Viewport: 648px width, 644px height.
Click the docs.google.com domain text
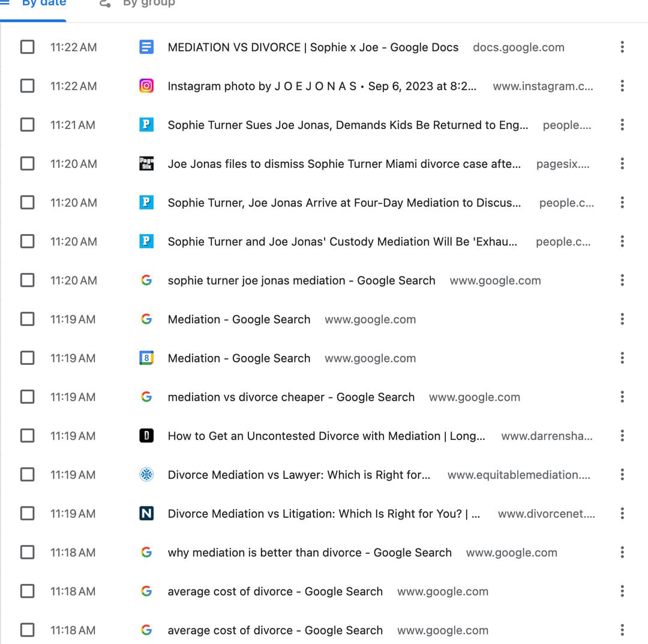pyautogui.click(x=518, y=47)
